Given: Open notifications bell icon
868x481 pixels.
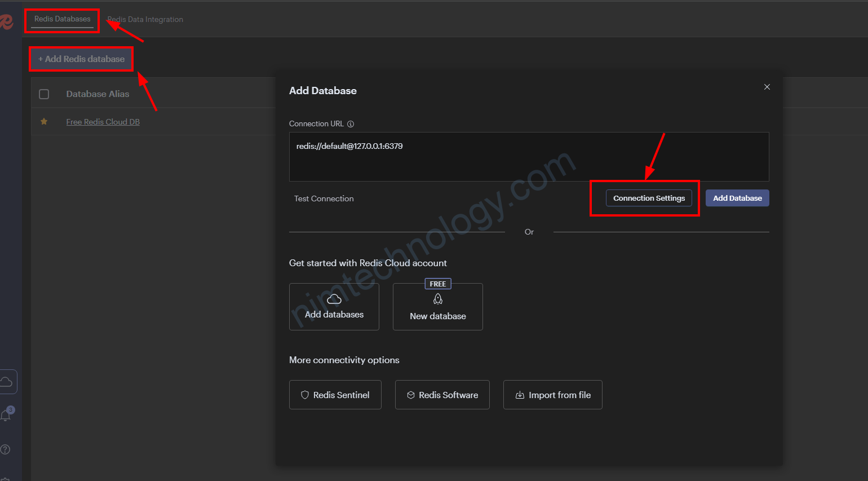Looking at the screenshot, I should click(6, 416).
